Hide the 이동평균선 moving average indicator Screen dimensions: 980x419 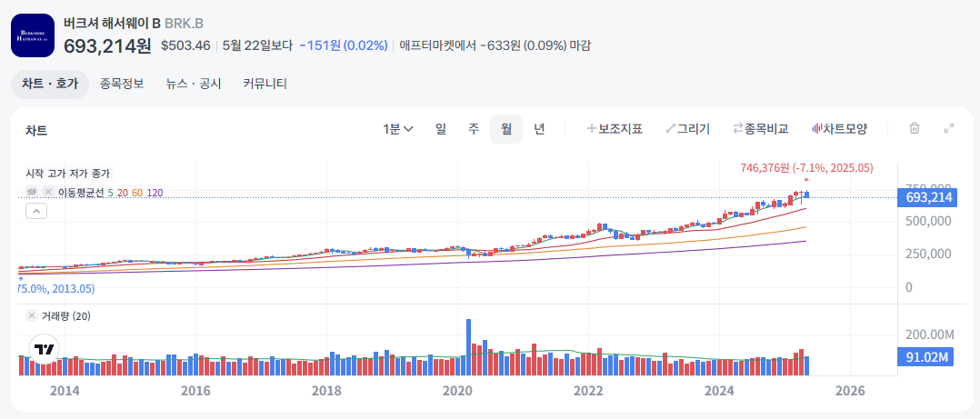click(31, 193)
